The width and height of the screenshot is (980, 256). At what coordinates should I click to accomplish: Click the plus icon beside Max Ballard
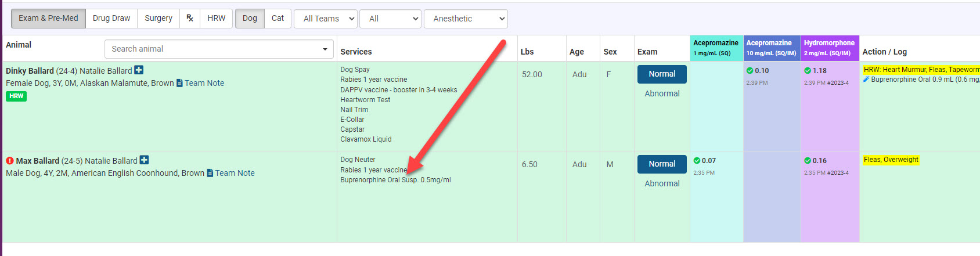144,160
